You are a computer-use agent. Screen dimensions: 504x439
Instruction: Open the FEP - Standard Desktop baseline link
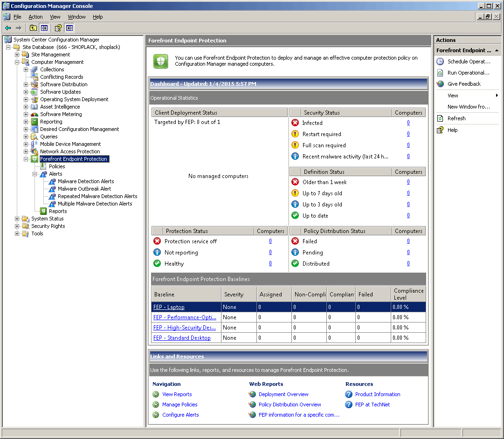coord(182,338)
